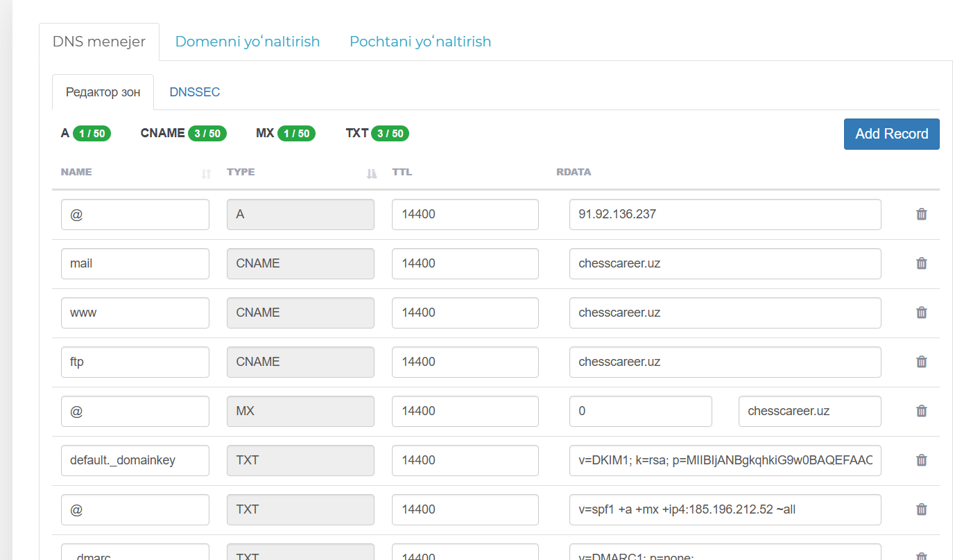The height and width of the screenshot is (560, 955).
Task: Remove the MX record via trash icon
Action: (x=921, y=411)
